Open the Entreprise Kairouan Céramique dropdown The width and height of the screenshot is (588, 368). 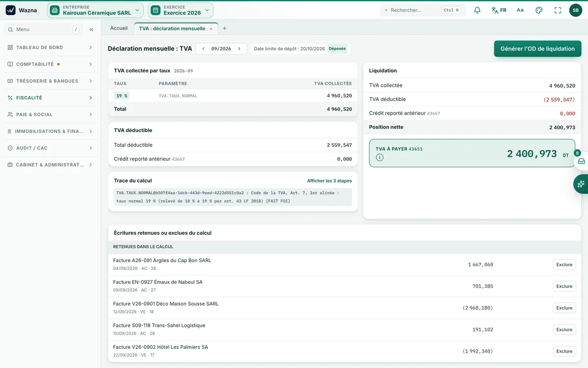pos(96,10)
